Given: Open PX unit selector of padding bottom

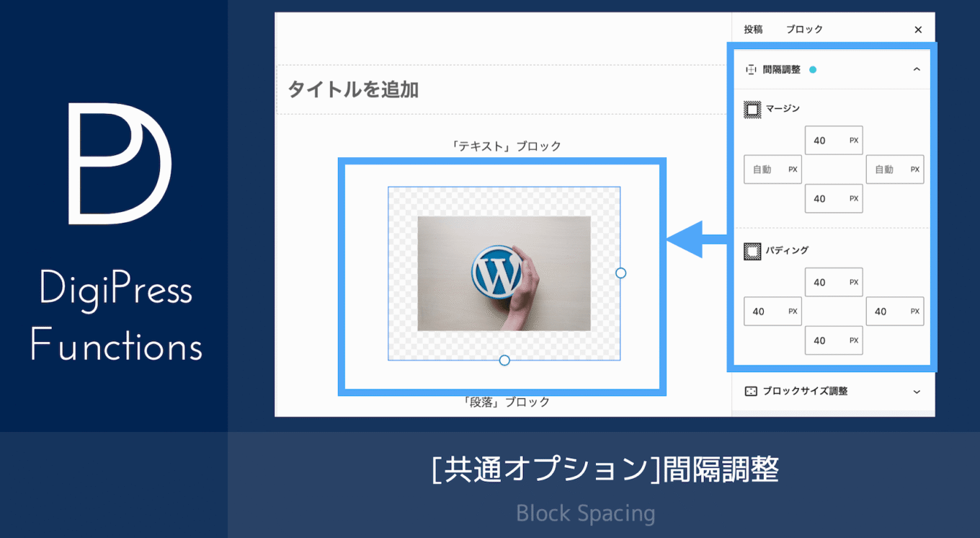Looking at the screenshot, I should (854, 340).
